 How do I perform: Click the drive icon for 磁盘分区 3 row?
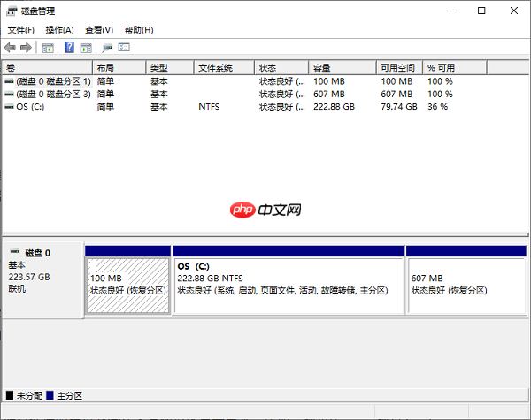(9, 94)
